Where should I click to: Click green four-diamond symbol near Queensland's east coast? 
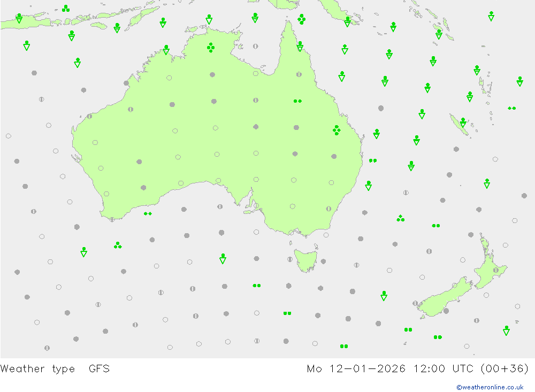pyautogui.click(x=337, y=130)
